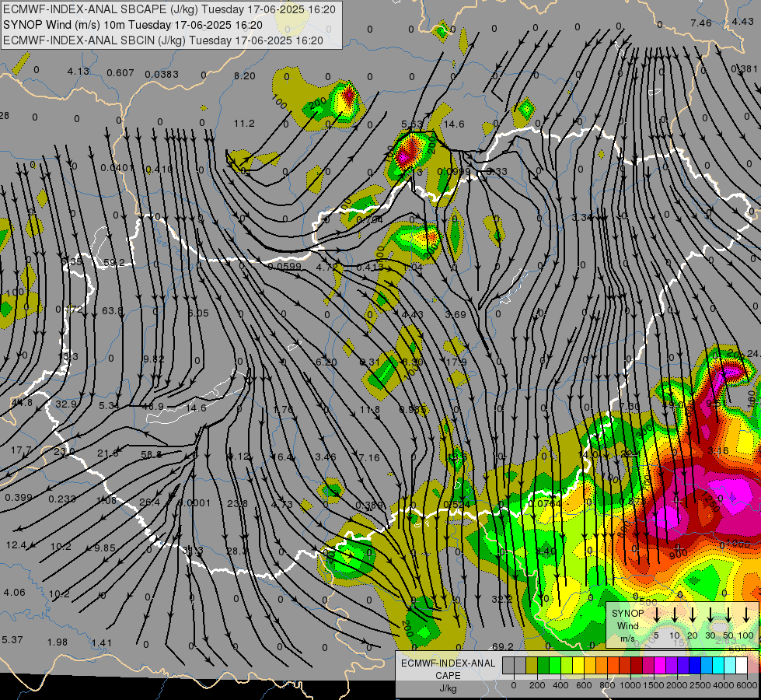Click the 44.8 value at the left edge
Screen dimensions: 761x700
click(22, 403)
